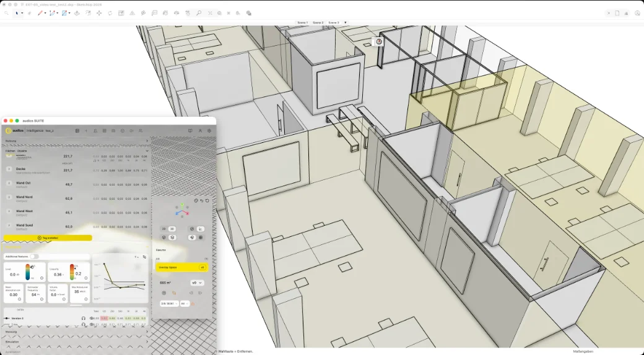Select the Flächen tab in audics panel
This screenshot has width=644, height=355.
pyautogui.click(x=10, y=151)
